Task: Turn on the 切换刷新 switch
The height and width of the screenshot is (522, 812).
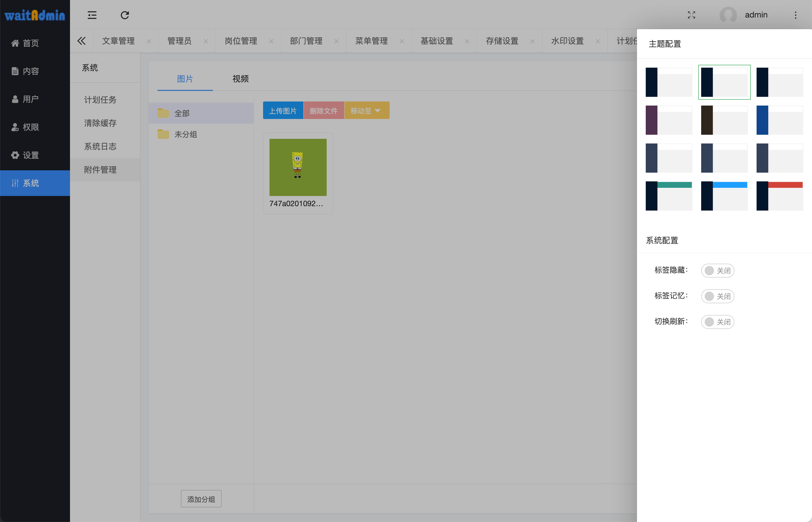Action: (717, 322)
